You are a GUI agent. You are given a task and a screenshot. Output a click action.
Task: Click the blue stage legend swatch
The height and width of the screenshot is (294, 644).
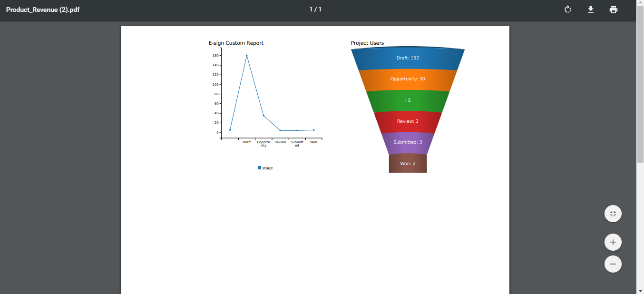point(259,168)
